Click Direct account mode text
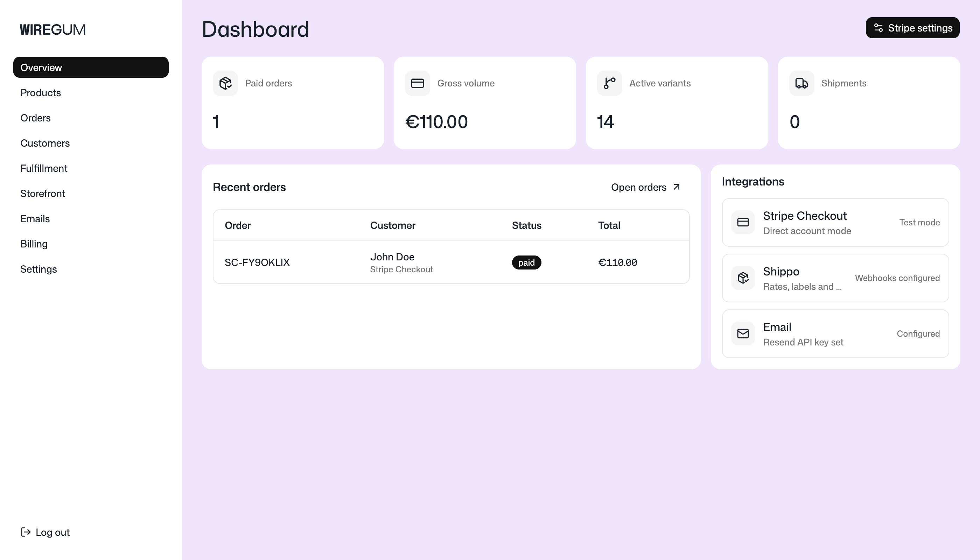980x560 pixels. (x=807, y=231)
